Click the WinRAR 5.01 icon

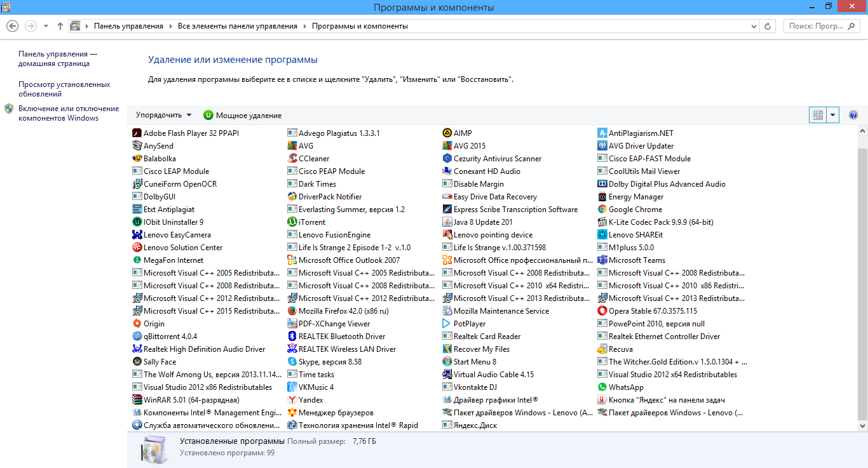[x=137, y=400]
